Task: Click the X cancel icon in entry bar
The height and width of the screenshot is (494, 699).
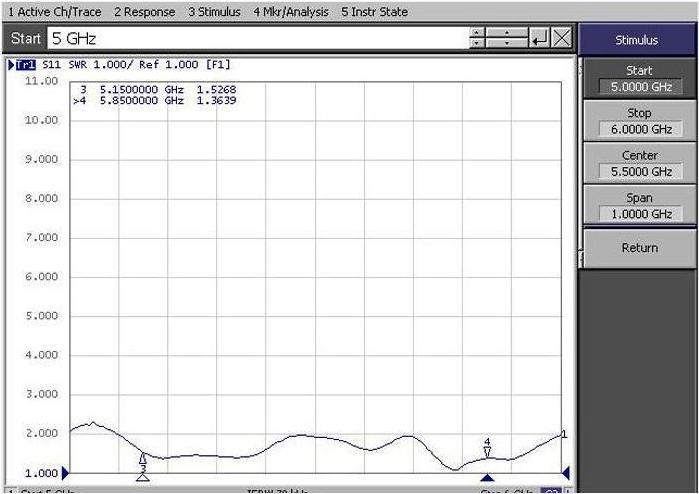Action: pos(562,39)
